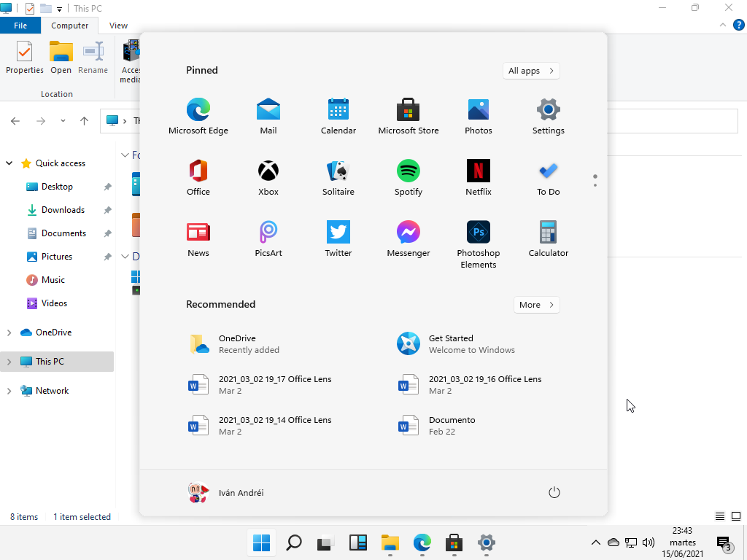
Task: Click More in the Recommended section
Action: click(x=536, y=305)
